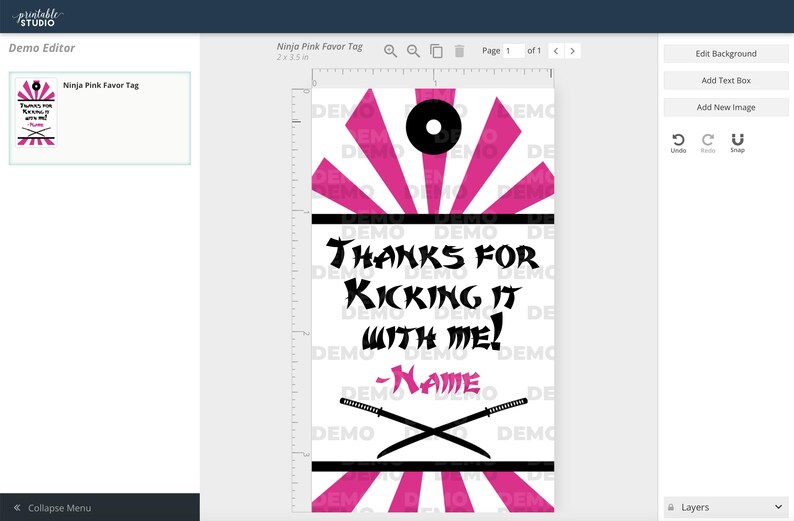Undo the last action
Viewport: 794px width, 521px height.
tap(678, 143)
